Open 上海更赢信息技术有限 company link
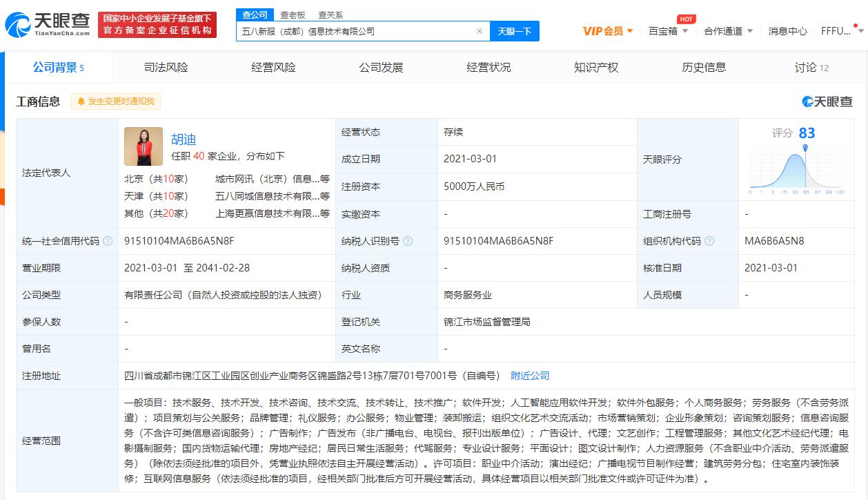 273,213
